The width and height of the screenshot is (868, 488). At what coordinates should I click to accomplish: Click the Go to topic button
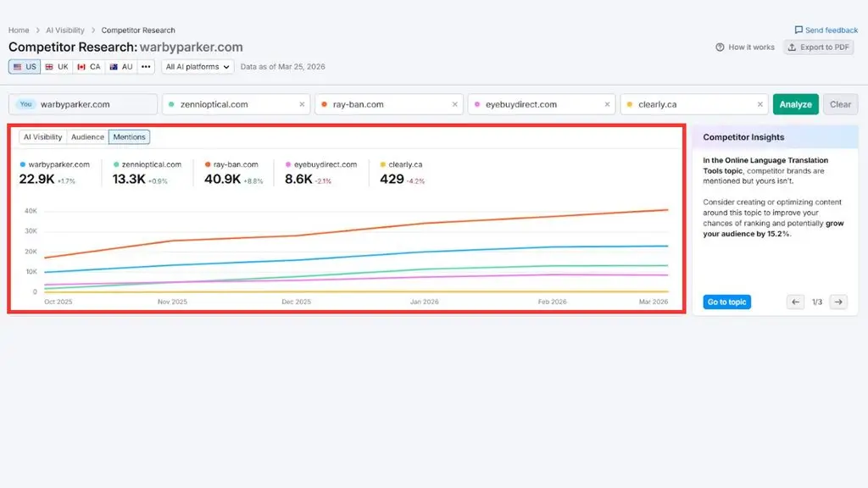point(726,302)
